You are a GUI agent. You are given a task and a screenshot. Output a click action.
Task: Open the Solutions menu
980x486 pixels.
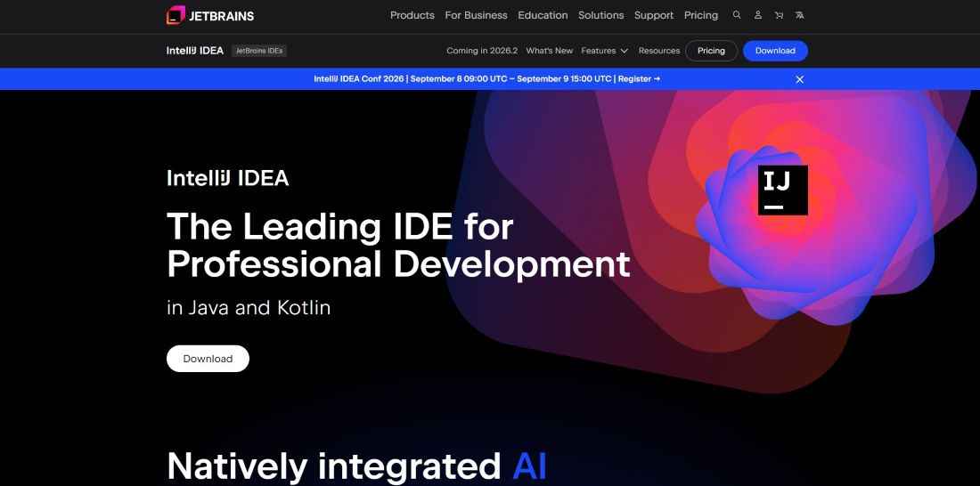click(600, 15)
